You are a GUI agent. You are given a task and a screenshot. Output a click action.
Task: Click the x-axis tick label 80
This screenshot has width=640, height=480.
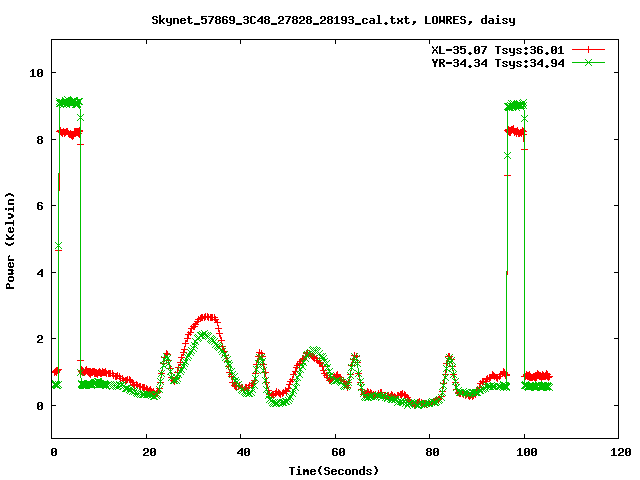click(433, 452)
